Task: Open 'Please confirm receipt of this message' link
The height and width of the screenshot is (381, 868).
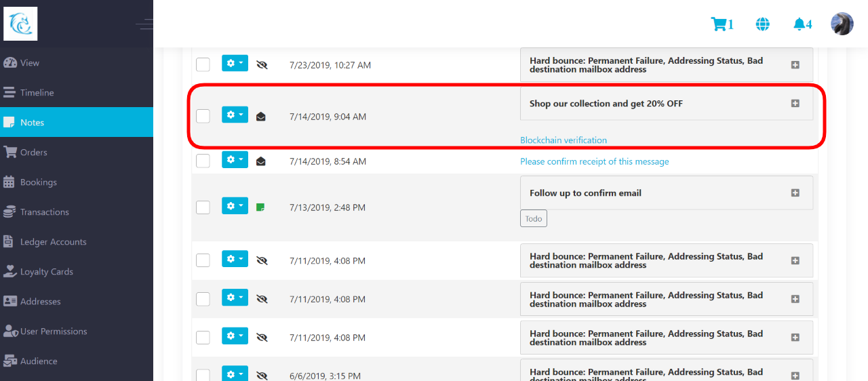Action: pyautogui.click(x=594, y=161)
